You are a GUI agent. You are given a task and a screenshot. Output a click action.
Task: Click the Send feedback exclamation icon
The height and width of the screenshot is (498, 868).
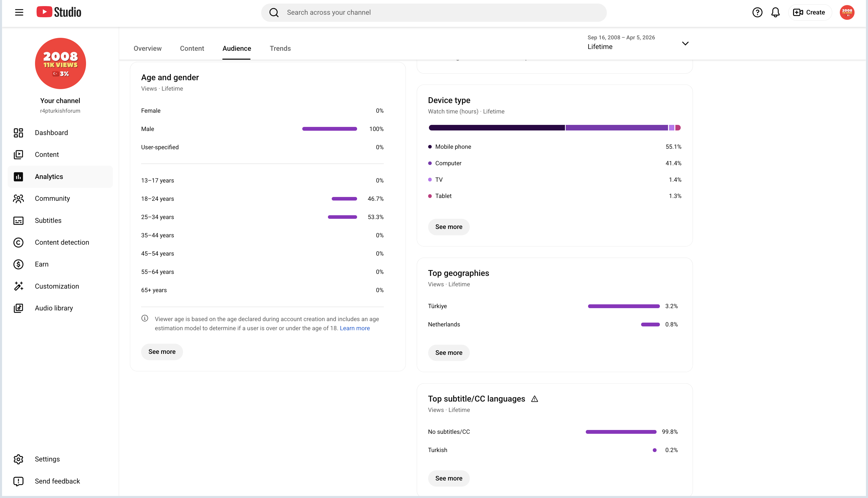tap(19, 481)
